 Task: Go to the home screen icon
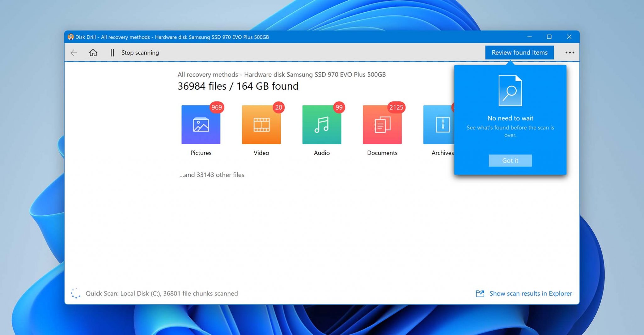[93, 53]
